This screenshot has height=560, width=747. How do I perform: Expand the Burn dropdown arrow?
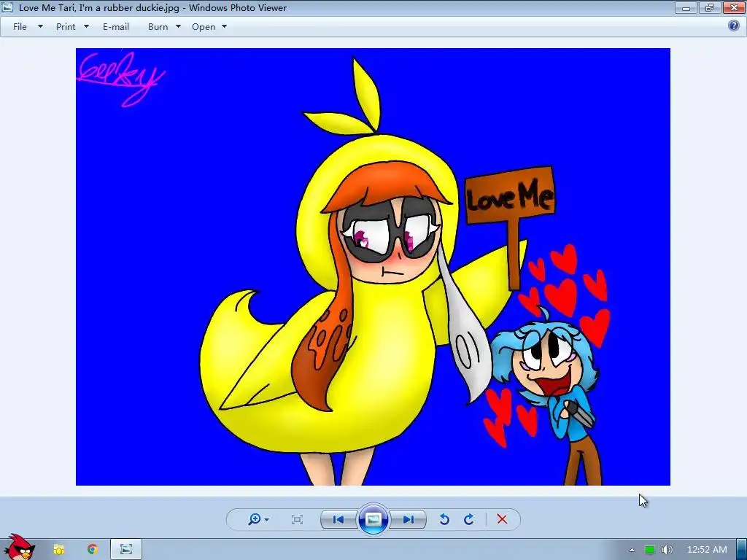tap(178, 27)
